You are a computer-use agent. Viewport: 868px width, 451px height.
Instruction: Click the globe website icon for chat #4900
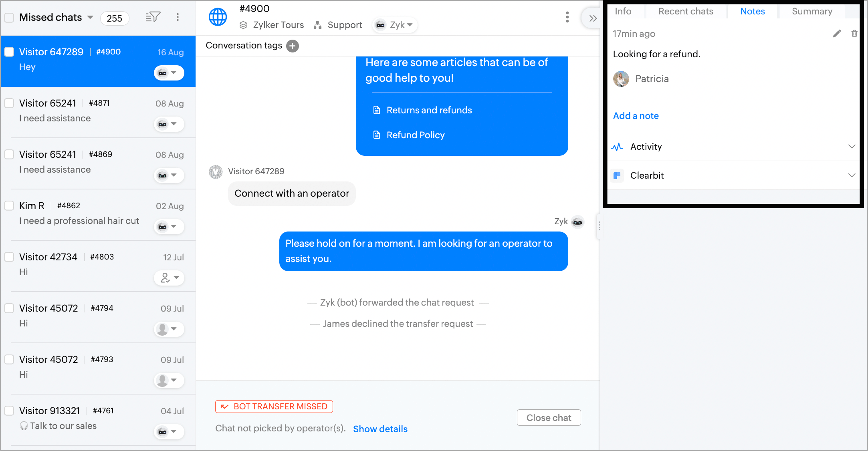pos(218,17)
